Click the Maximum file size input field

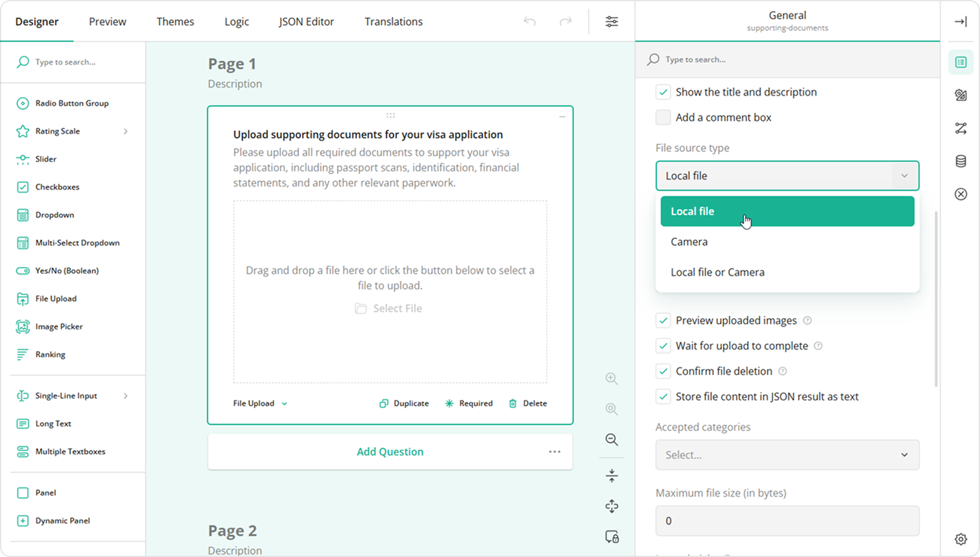tap(787, 520)
